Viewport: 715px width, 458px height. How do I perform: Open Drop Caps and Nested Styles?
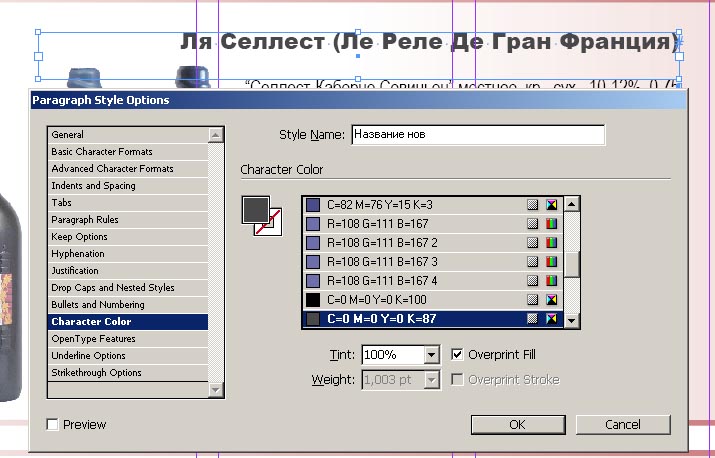point(128,287)
